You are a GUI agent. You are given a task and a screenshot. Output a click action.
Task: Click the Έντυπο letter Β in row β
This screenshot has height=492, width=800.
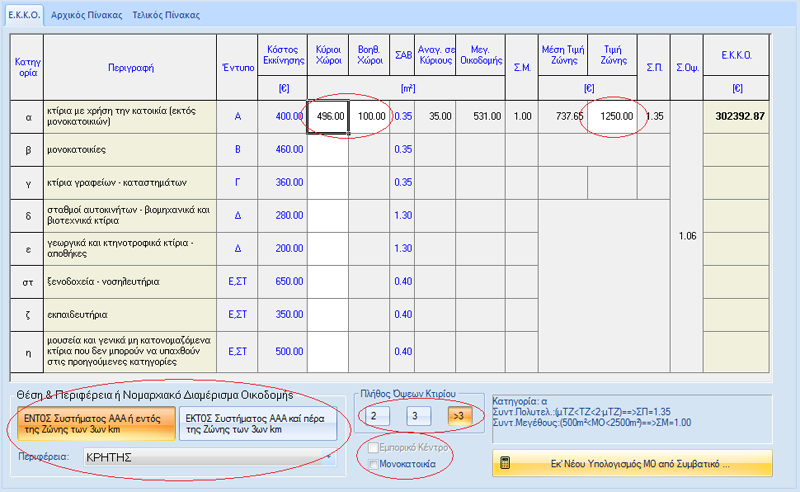(237, 150)
